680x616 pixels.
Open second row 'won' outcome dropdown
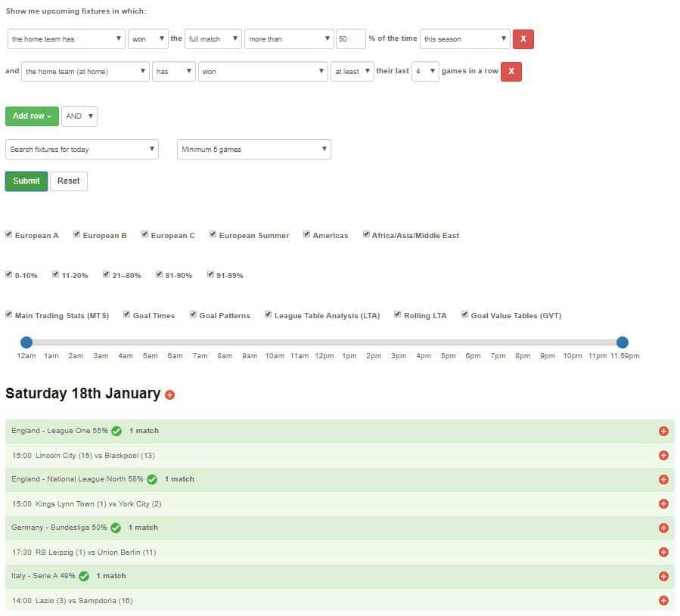tap(262, 72)
